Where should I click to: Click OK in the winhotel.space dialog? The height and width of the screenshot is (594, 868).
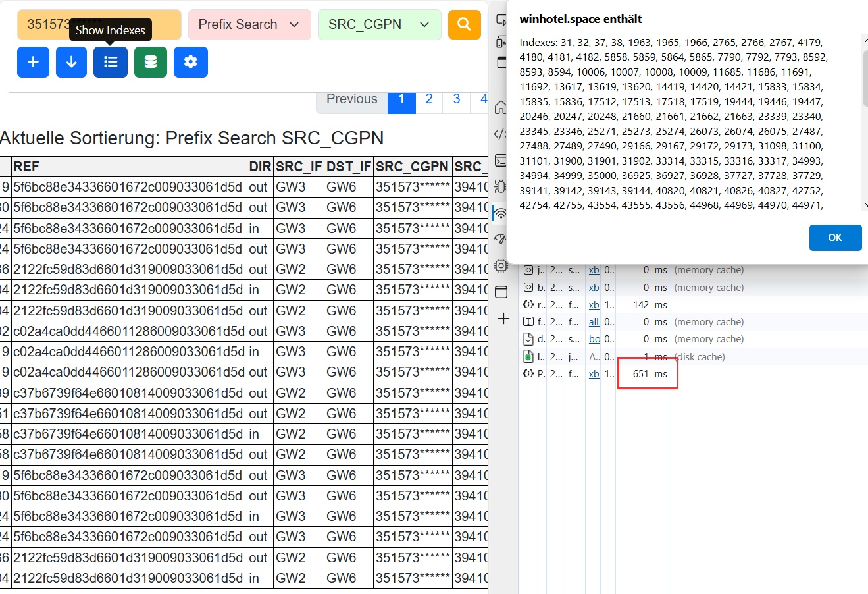835,238
